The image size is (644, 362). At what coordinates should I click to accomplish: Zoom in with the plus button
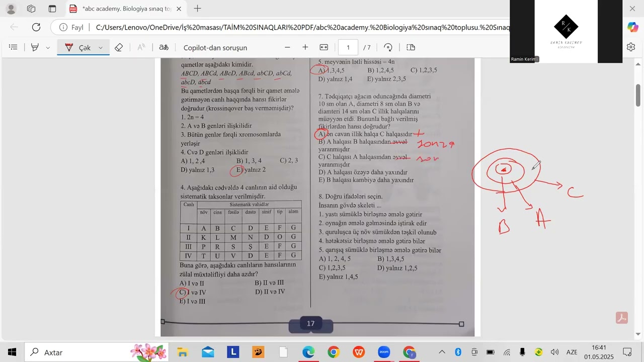(305, 47)
